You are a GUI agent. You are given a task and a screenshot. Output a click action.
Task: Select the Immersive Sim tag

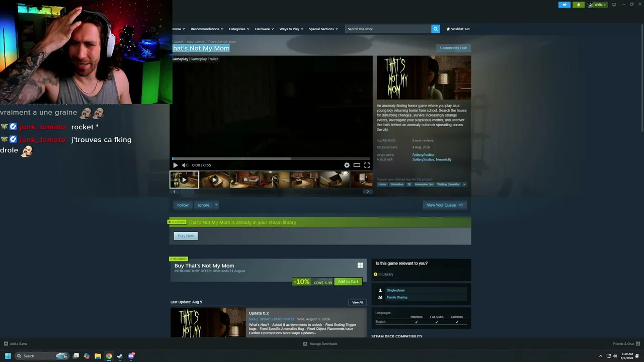point(424,185)
